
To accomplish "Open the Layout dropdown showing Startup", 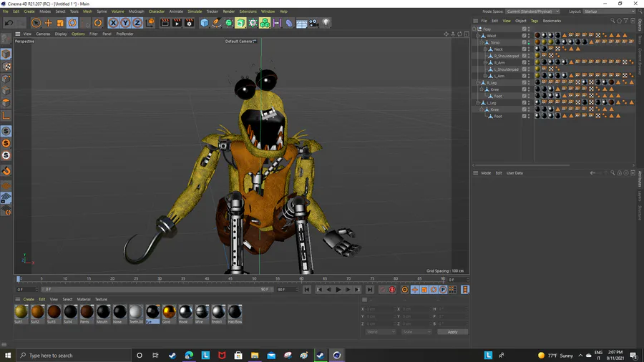I will 609,11.
